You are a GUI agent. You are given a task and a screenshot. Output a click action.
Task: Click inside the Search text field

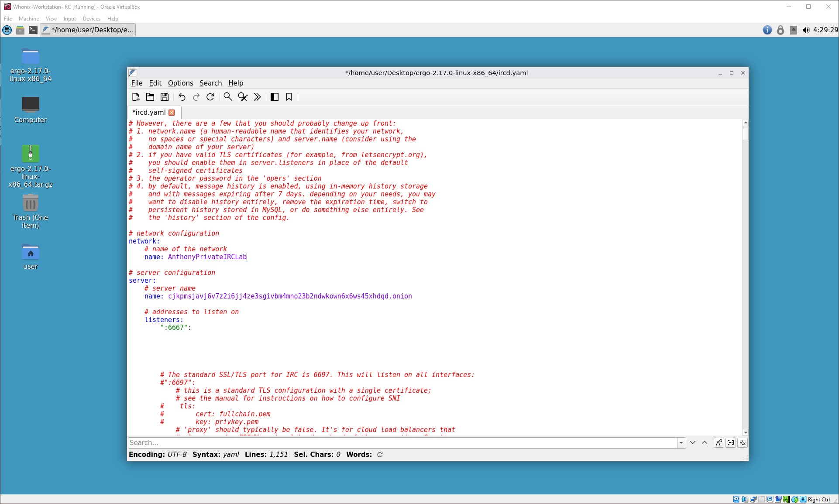(402, 442)
